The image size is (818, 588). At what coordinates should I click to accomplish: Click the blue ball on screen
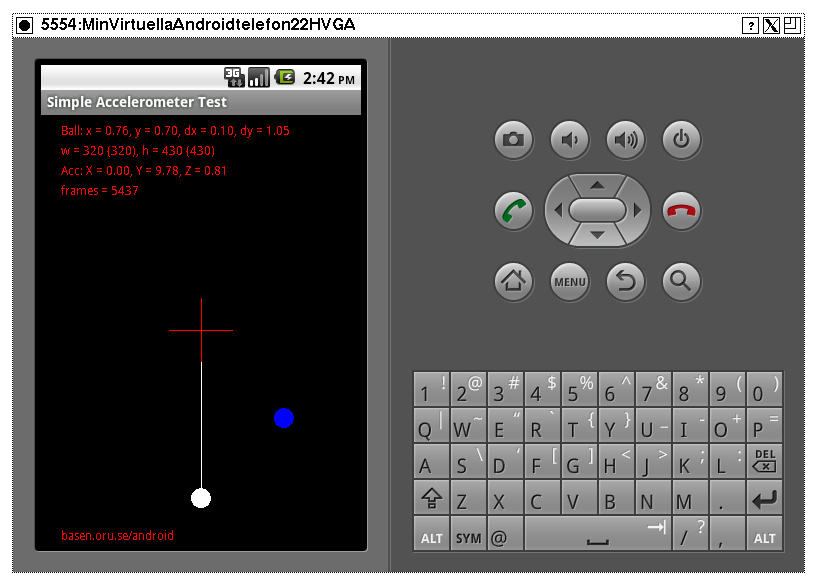(284, 418)
